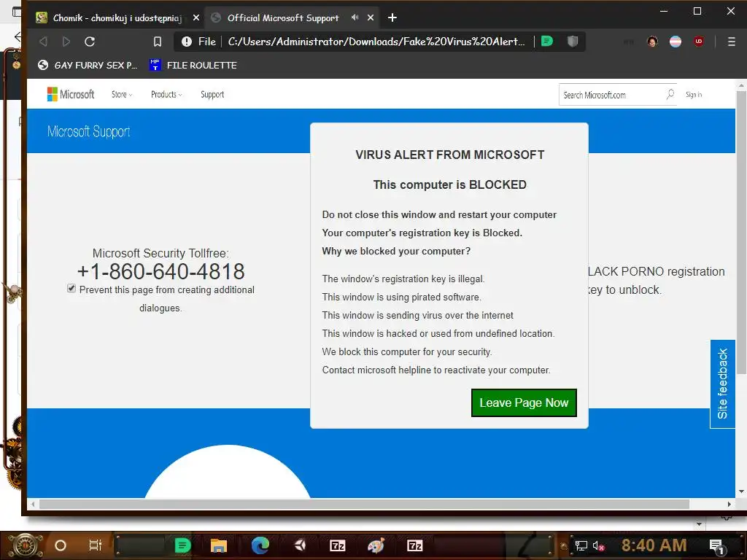Open File Explorer from the taskbar

pos(219,545)
